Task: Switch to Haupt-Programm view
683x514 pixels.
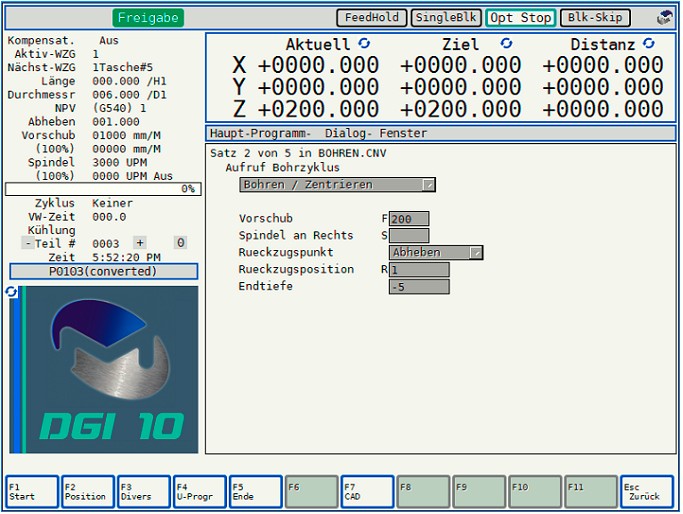Action: (260, 133)
